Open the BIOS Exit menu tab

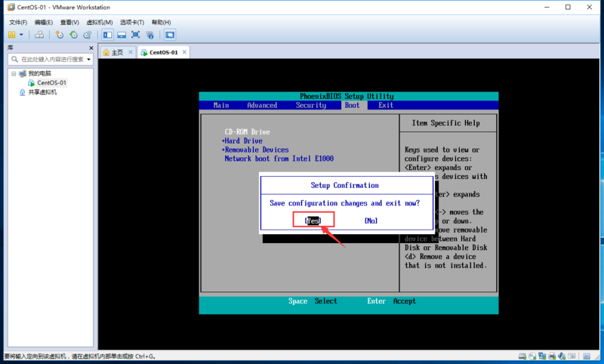click(386, 105)
